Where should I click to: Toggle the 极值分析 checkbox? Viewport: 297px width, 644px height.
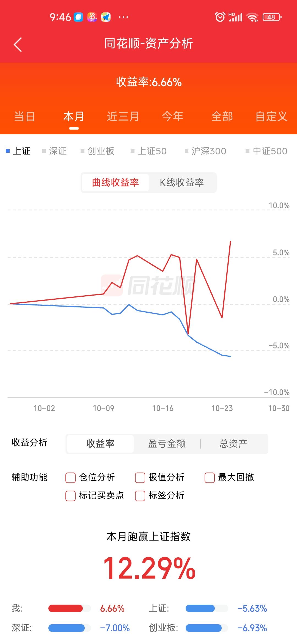pyautogui.click(x=140, y=477)
